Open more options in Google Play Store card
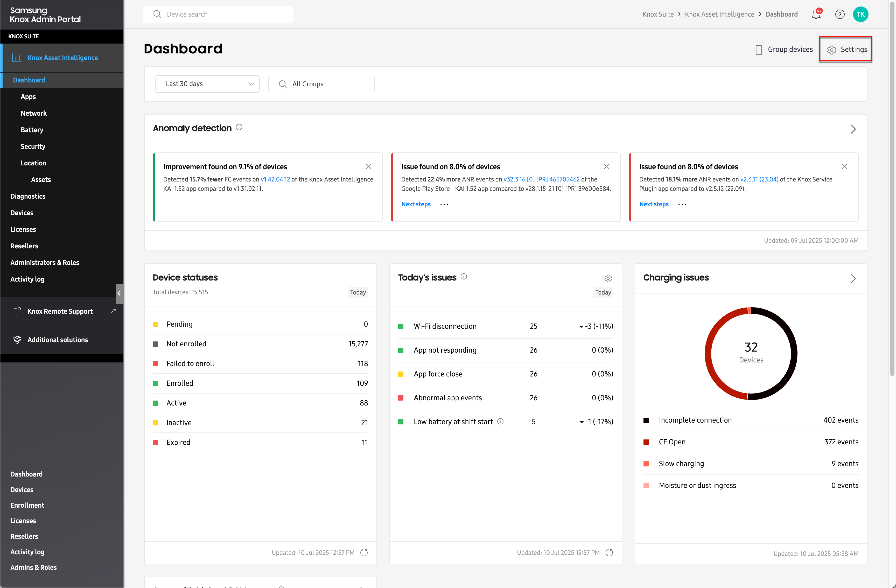The height and width of the screenshot is (588, 896). tap(444, 204)
